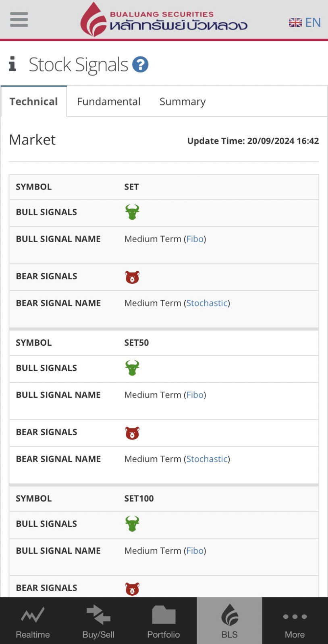
Task: Click the SET50 green bull signal icon
Action: click(132, 368)
